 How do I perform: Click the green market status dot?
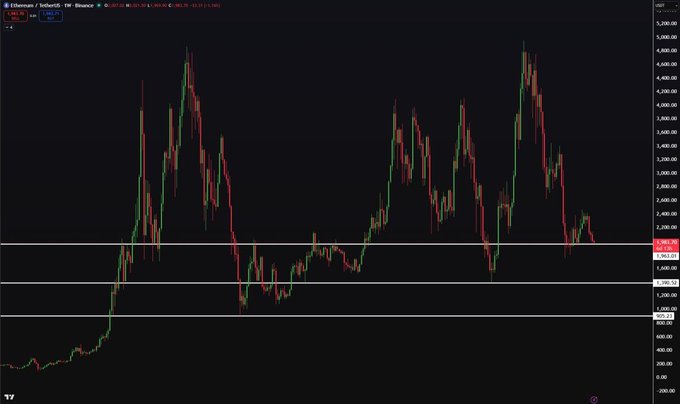click(99, 6)
